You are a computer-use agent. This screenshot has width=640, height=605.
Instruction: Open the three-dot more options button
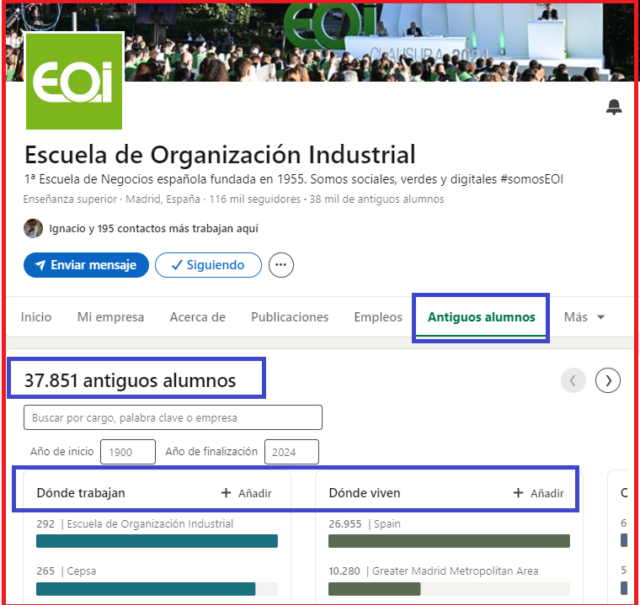click(x=281, y=265)
